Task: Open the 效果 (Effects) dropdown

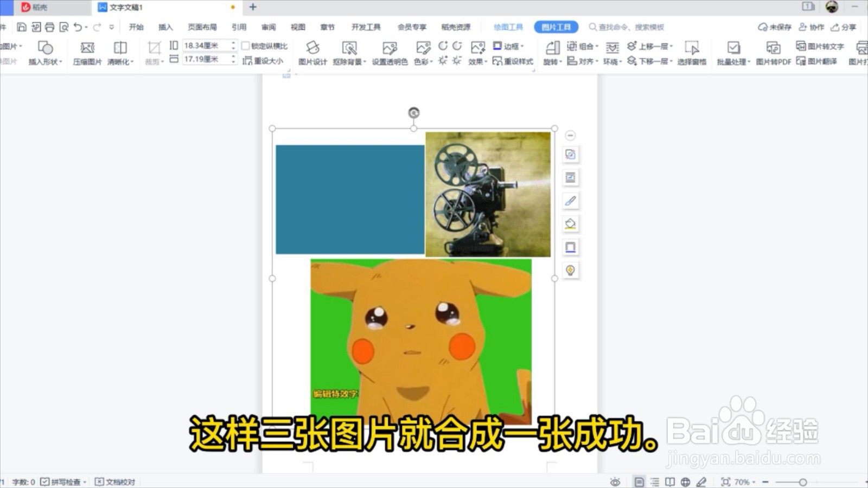Action: 478,53
